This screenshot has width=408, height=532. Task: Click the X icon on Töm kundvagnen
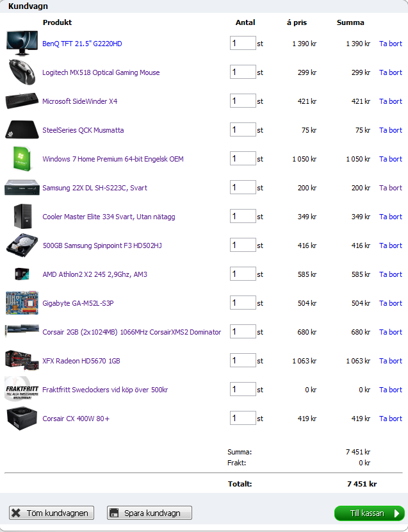pyautogui.click(x=16, y=513)
